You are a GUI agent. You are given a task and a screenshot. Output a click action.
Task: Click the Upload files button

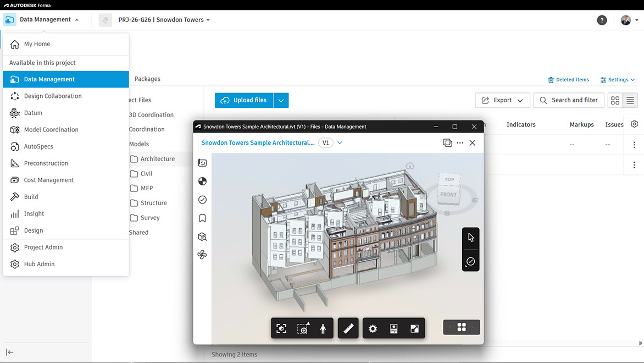244,100
